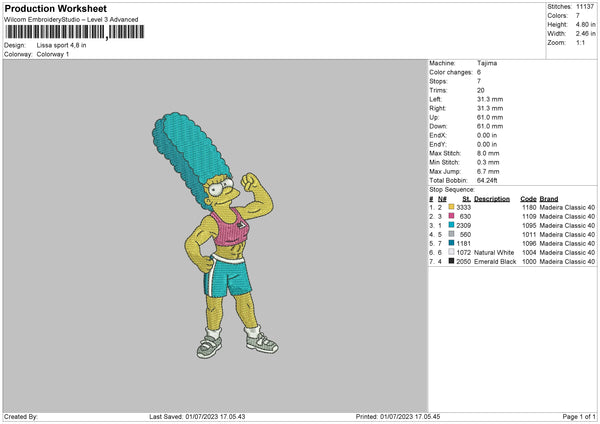The height and width of the screenshot is (424, 600).
Task: Click the Stitches value 11137
Action: pos(585,7)
